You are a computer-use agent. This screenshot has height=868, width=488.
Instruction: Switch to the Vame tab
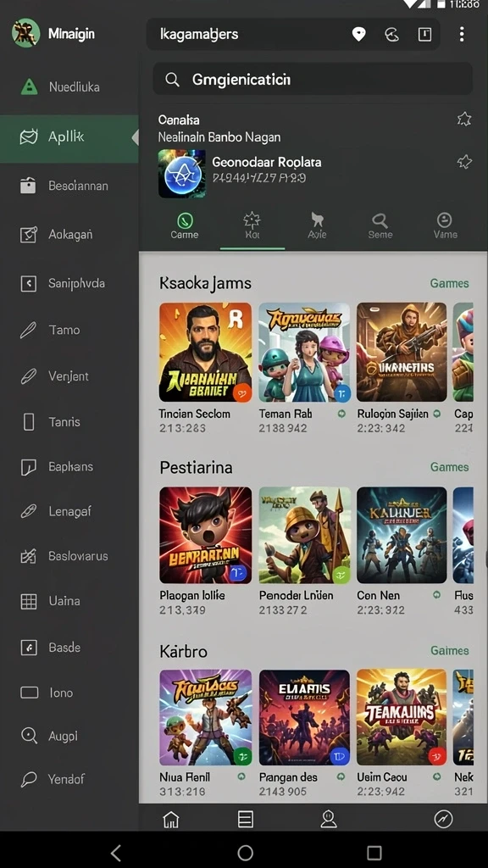click(445, 225)
